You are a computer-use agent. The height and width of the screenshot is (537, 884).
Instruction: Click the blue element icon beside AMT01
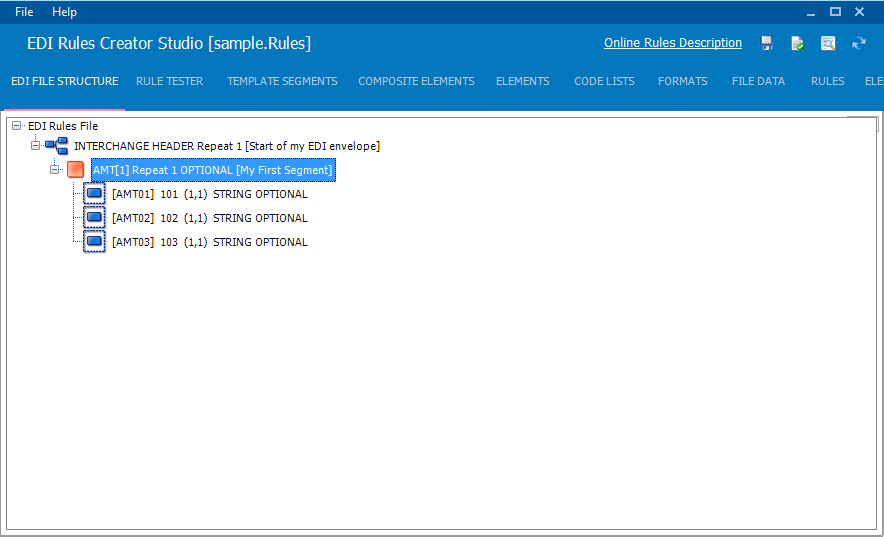94,194
